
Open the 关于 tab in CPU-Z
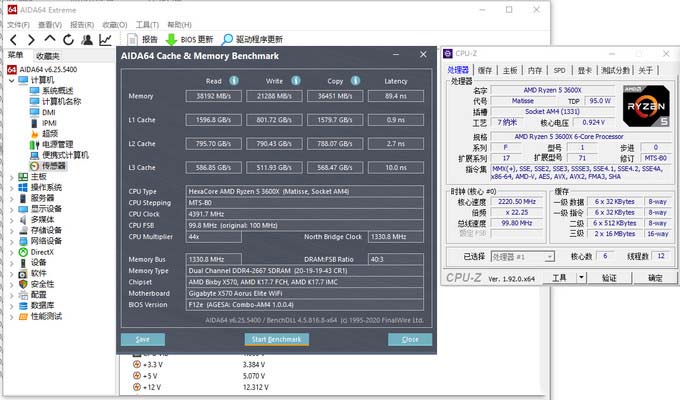tap(645, 70)
